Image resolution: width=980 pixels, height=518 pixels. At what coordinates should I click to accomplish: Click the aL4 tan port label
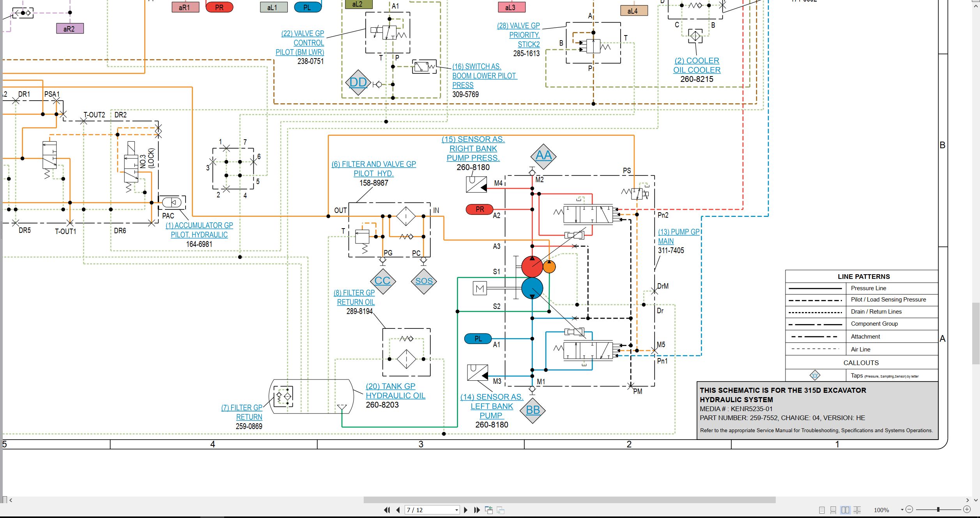pos(634,11)
